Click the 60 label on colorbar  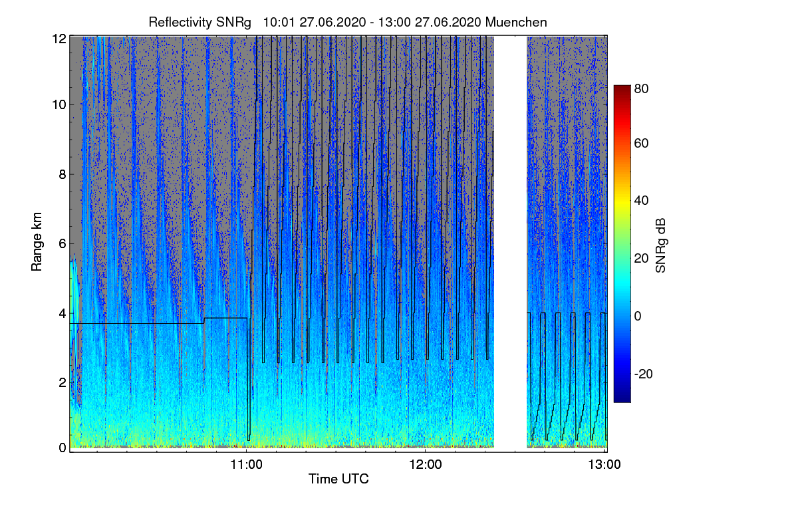click(x=641, y=144)
